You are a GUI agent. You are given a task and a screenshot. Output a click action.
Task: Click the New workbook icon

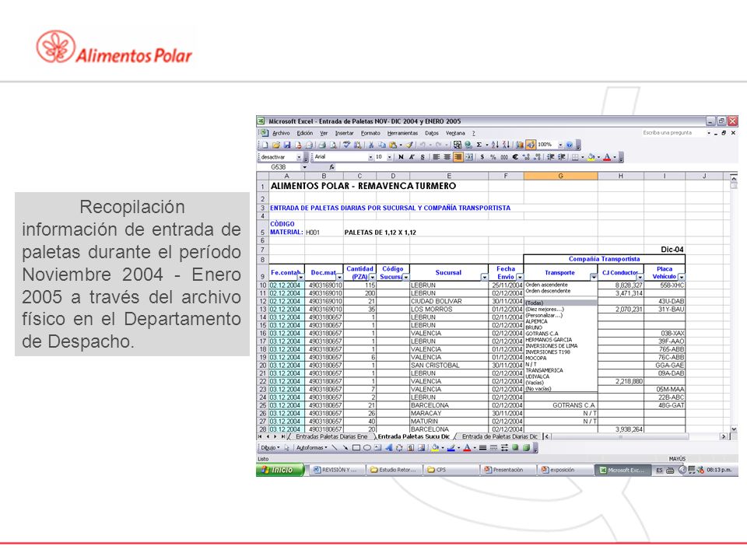[265, 145]
